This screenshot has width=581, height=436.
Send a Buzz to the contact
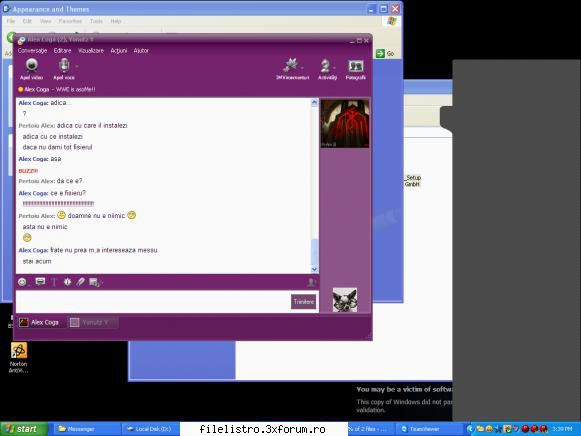pyautogui.click(x=67, y=282)
